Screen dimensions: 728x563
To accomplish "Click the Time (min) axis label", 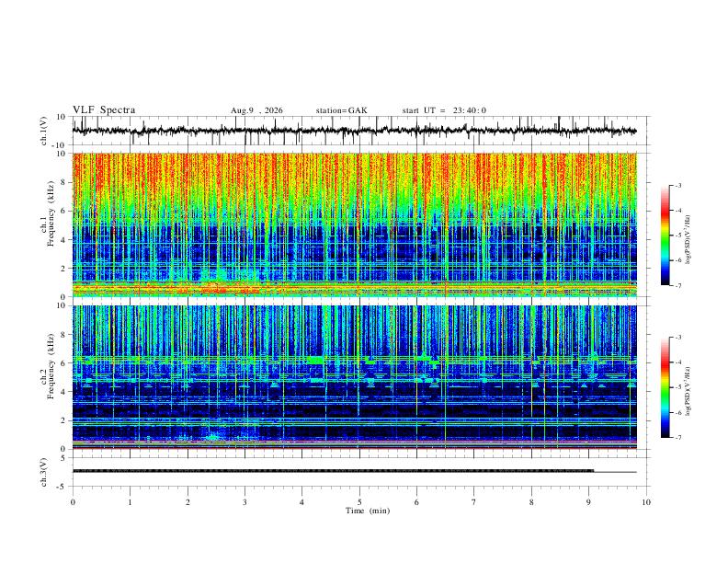I will pyautogui.click(x=368, y=511).
